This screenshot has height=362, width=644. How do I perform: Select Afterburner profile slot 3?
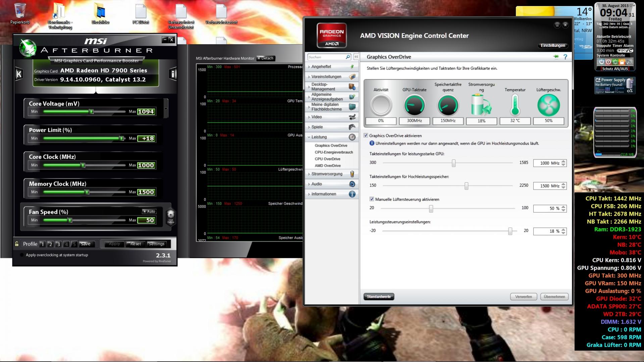click(x=58, y=244)
